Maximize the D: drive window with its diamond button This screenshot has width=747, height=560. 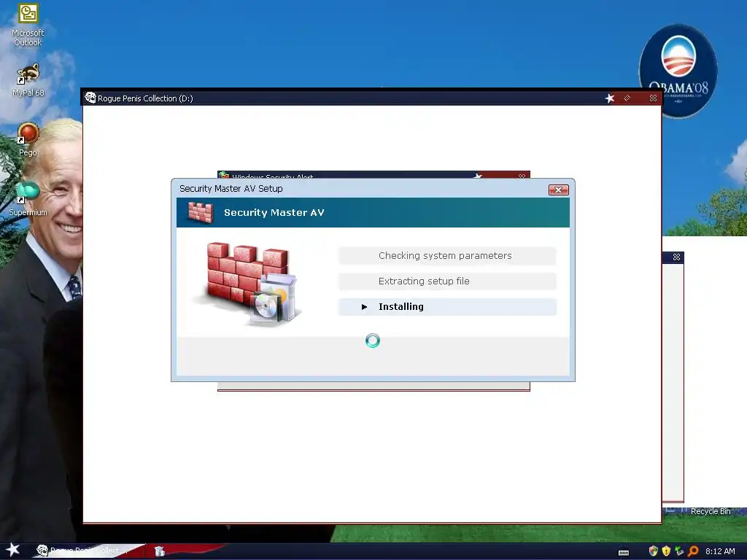tap(627, 98)
